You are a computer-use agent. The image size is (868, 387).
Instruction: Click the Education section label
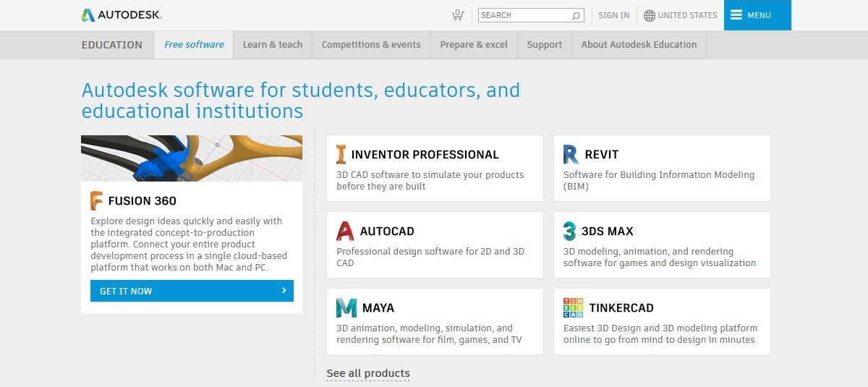(x=112, y=45)
